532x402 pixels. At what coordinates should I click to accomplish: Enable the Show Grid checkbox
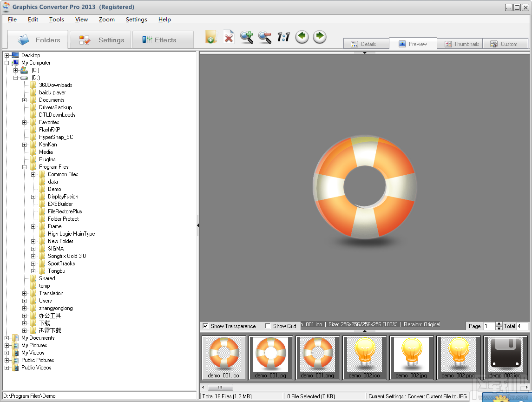[268, 326]
